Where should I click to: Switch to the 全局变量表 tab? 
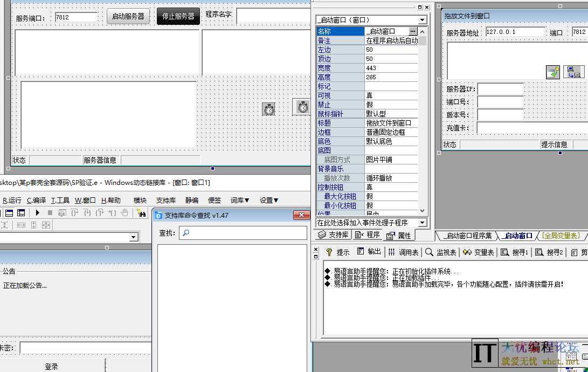point(561,236)
